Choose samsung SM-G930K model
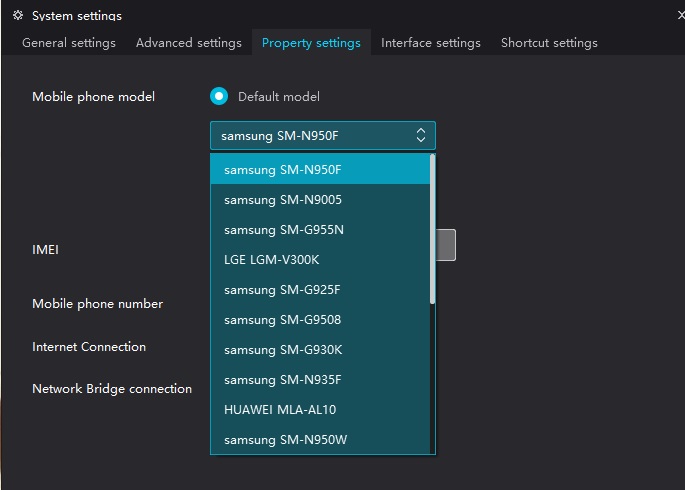This screenshot has height=490, width=685. coord(320,350)
